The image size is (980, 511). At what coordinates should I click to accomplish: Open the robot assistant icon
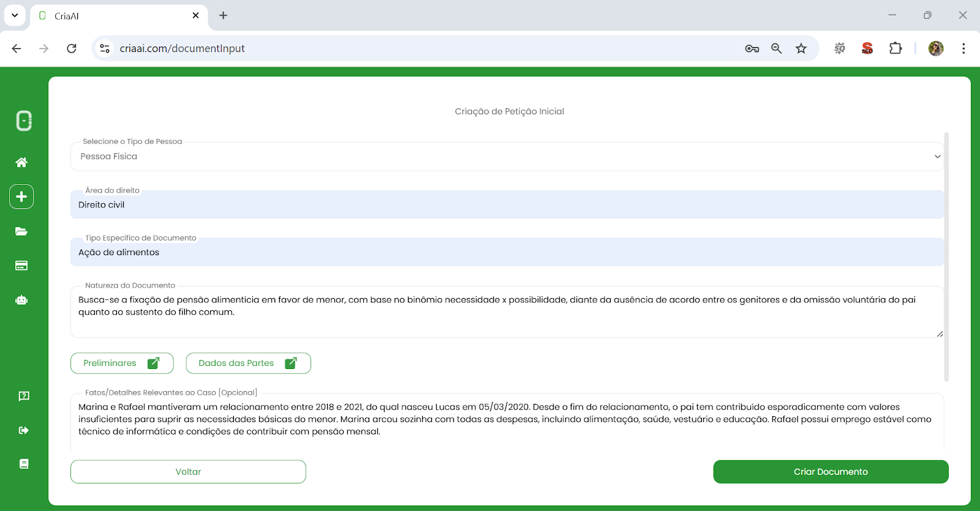click(21, 300)
